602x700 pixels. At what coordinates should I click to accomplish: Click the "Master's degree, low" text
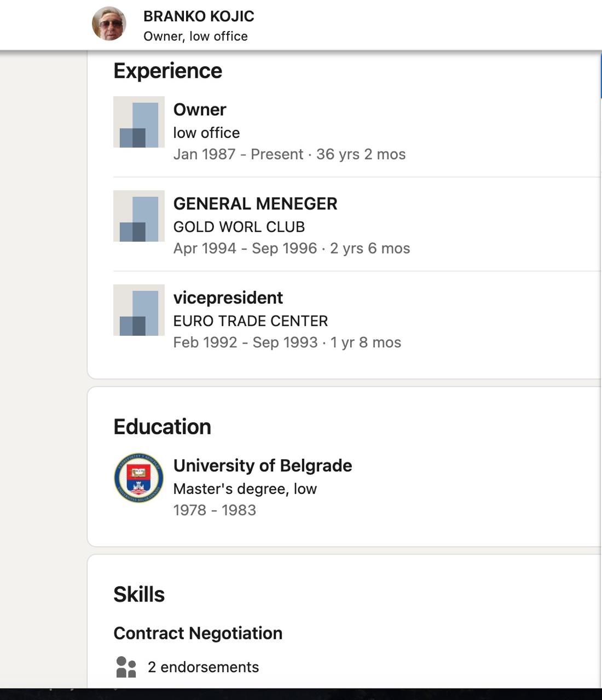point(245,488)
